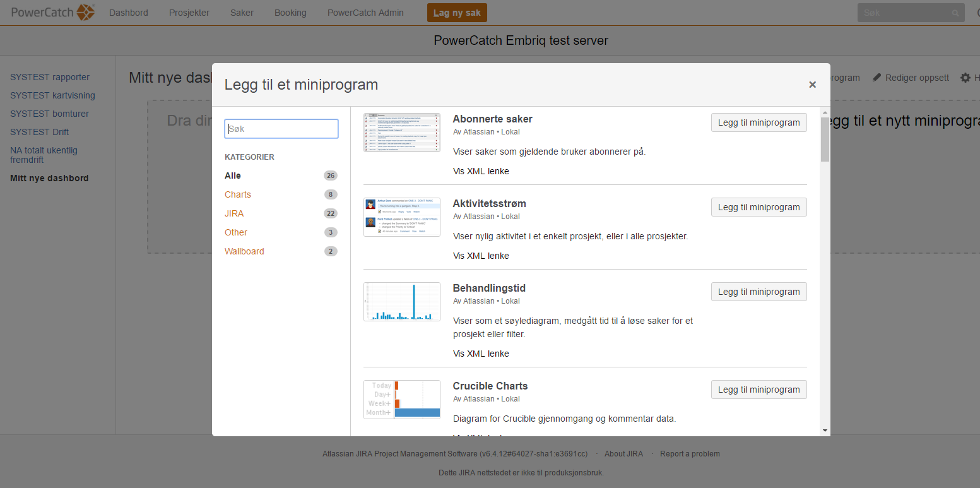Close the Legg til et miniprogram dialog
This screenshot has width=980, height=488.
tap(812, 85)
